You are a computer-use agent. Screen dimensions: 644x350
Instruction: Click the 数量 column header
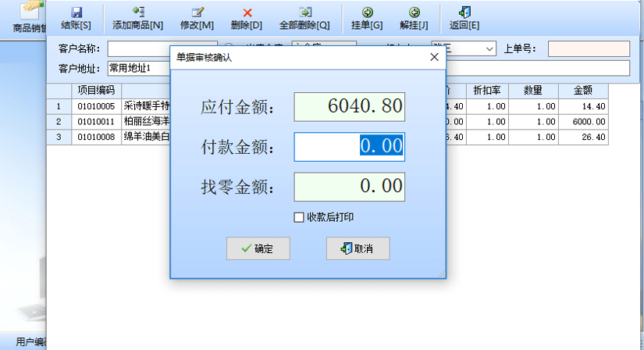[x=533, y=91]
